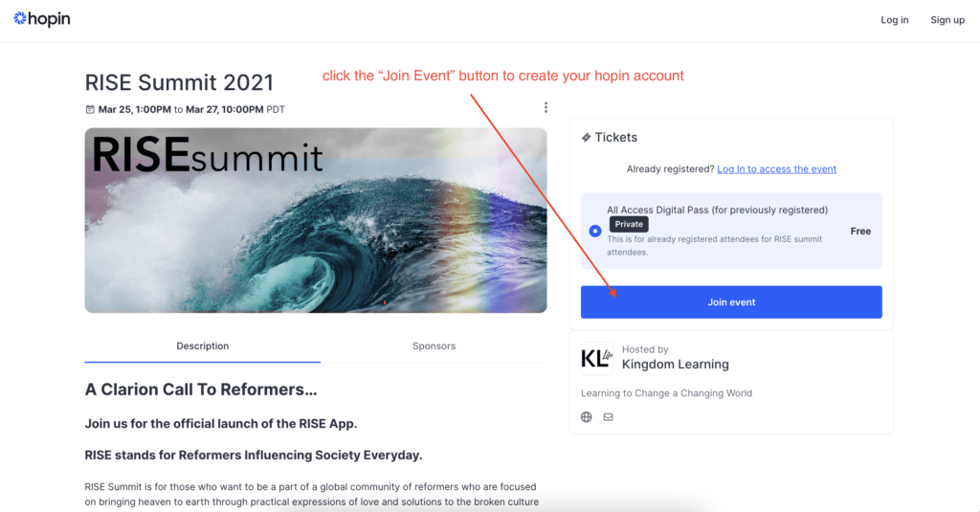Click the Tickets ticket-stub icon
The width and height of the screenshot is (980, 512).
586,138
